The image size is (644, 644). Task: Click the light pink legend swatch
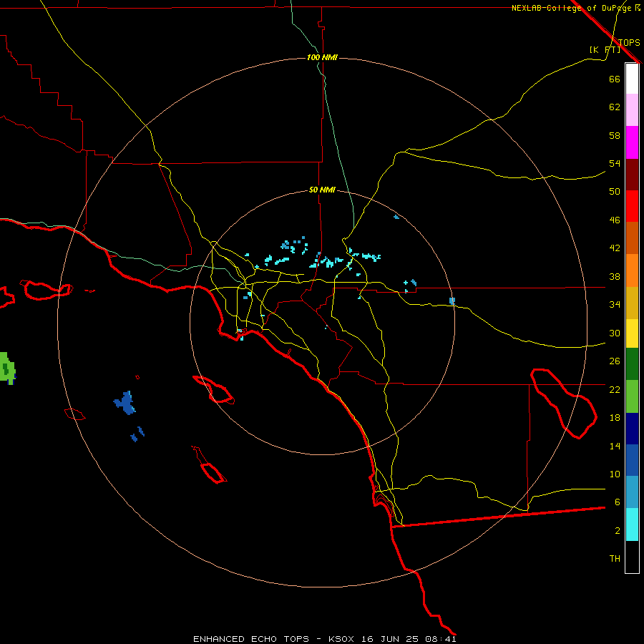click(x=632, y=110)
